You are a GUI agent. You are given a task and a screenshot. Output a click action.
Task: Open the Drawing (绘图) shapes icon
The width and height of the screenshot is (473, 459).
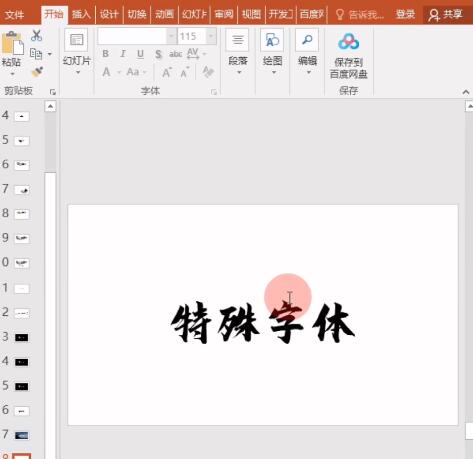coord(272,40)
